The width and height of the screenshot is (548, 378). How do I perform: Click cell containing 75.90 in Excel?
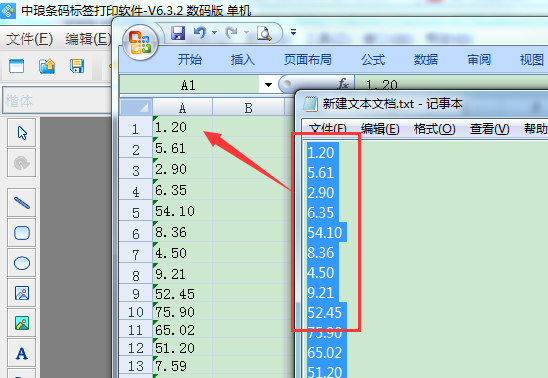click(x=182, y=312)
